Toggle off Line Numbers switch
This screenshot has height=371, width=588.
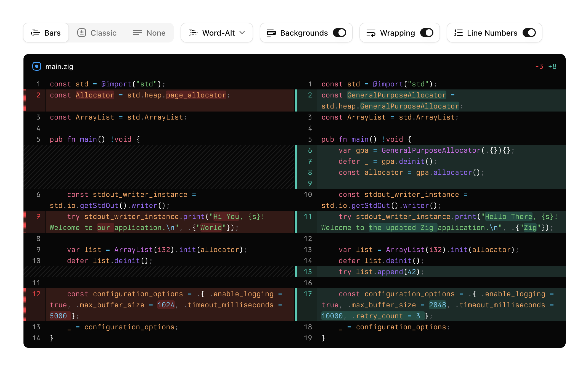[529, 33]
